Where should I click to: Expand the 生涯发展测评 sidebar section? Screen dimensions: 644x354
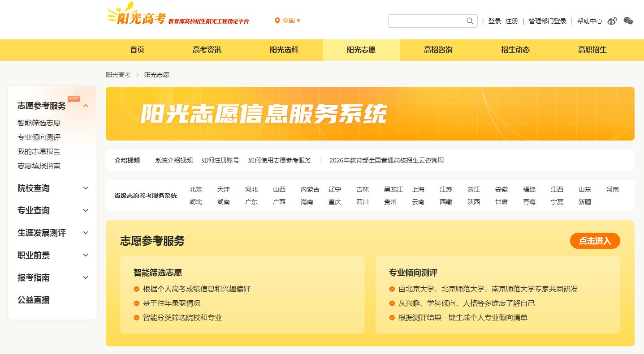coord(86,233)
